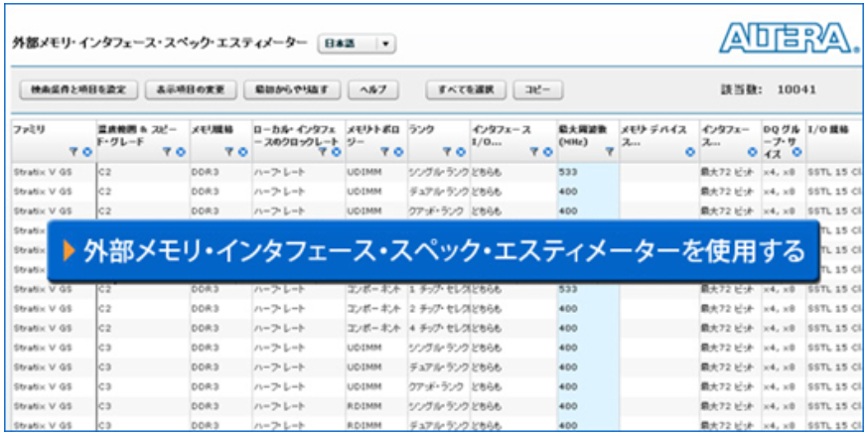
Task: Click シングル・ランク in the C3 UDIMM row
Action: (438, 348)
